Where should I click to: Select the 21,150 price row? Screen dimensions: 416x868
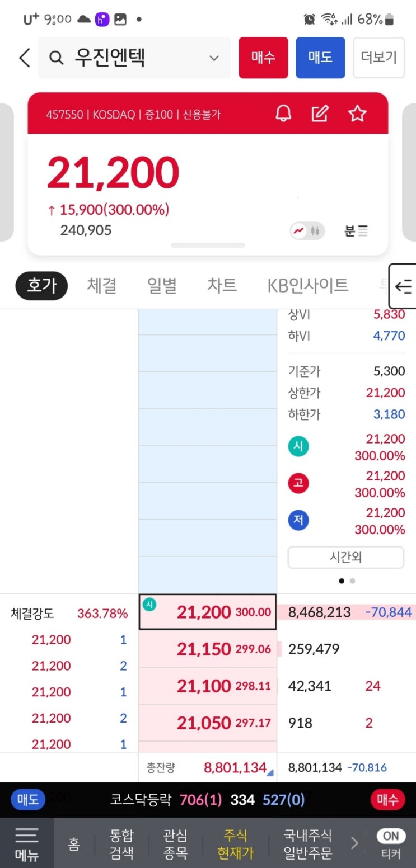[208, 649]
